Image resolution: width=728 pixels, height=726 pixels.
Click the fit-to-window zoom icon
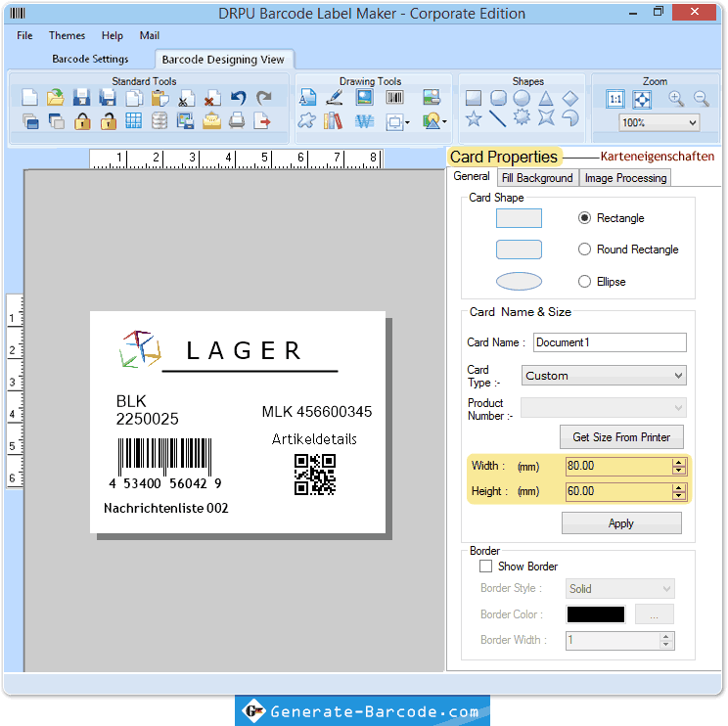(x=642, y=99)
